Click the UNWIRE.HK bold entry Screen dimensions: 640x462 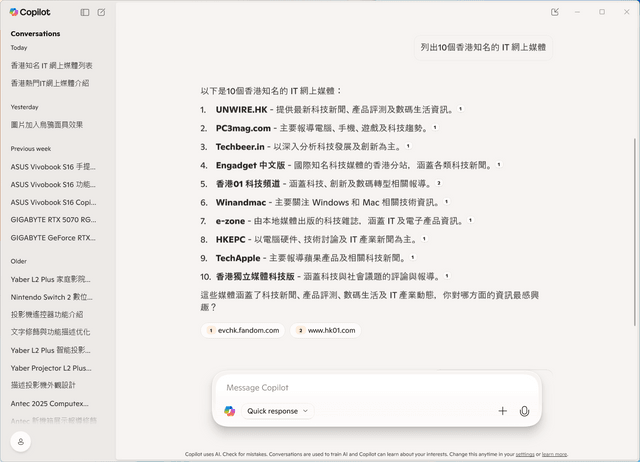241,109
